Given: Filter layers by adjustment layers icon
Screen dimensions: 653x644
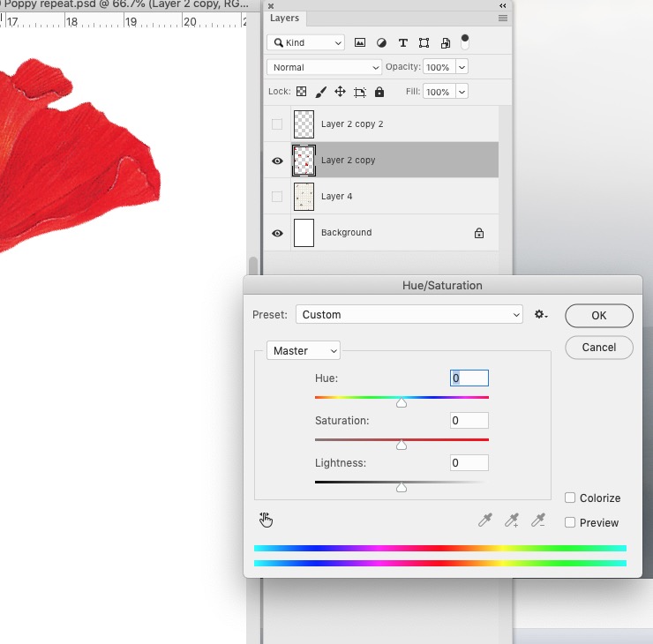Looking at the screenshot, I should (x=381, y=42).
